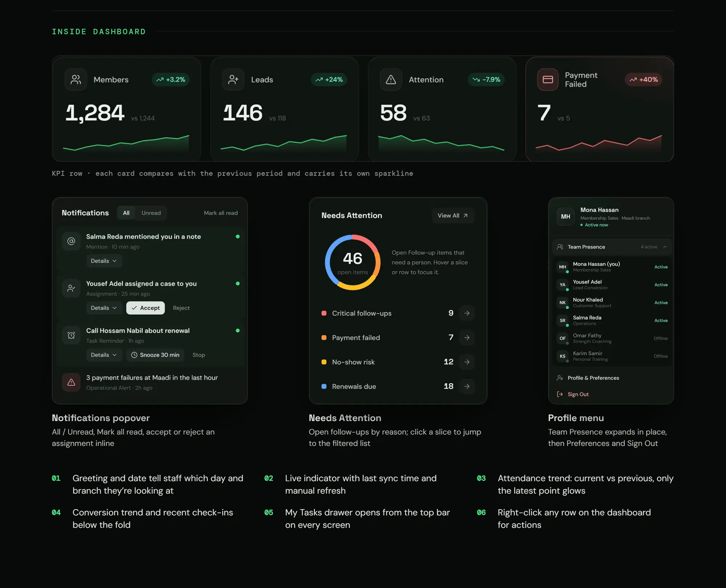
Task: Click the blue Renewals due color dot
Action: tap(324, 387)
